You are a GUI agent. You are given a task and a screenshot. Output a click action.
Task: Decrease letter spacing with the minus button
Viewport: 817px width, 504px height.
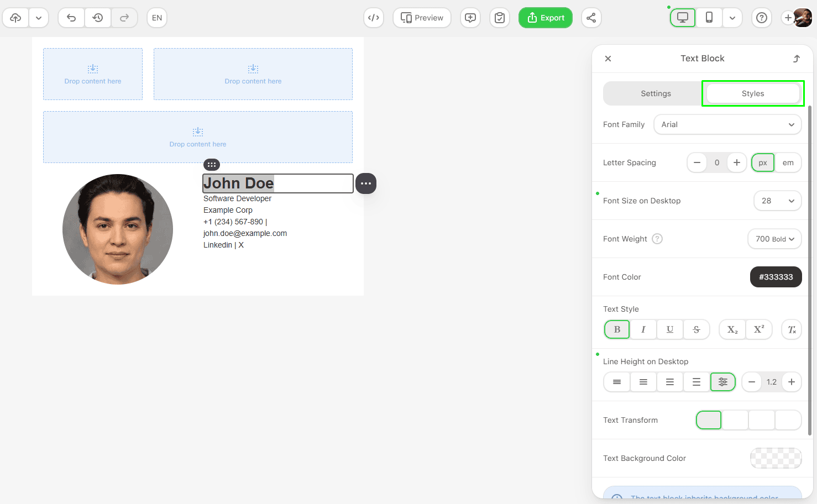pyautogui.click(x=697, y=162)
